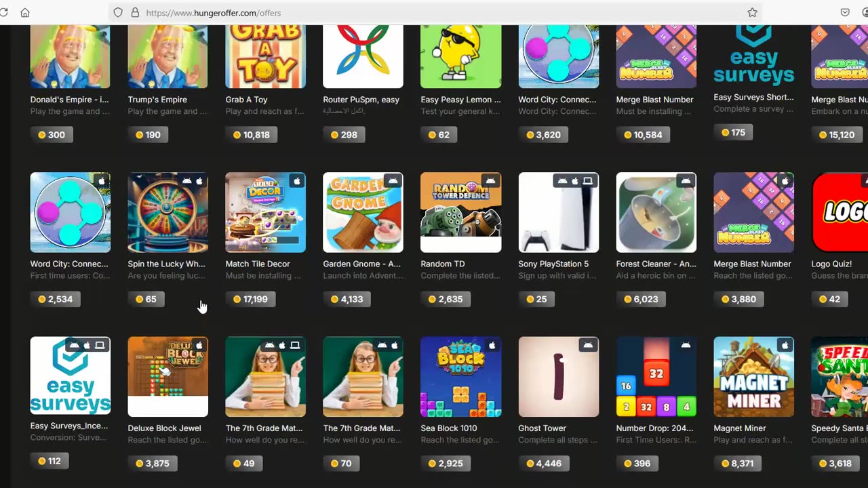This screenshot has height=488, width=868.
Task: Open the Sea Block 1010 title link
Action: [449, 428]
